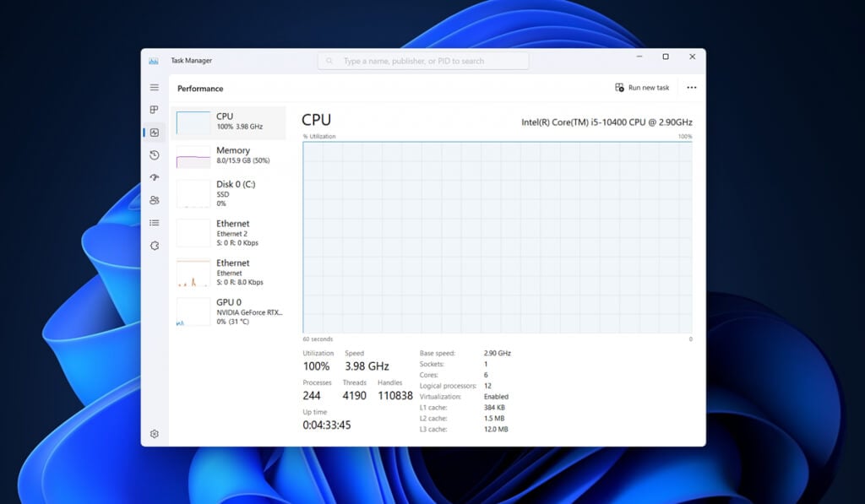The width and height of the screenshot is (865, 504).
Task: Select the CPU performance item
Action: (228, 123)
